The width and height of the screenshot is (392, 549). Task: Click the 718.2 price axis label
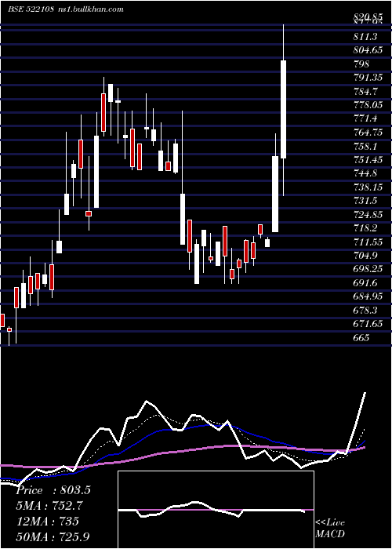point(365,228)
